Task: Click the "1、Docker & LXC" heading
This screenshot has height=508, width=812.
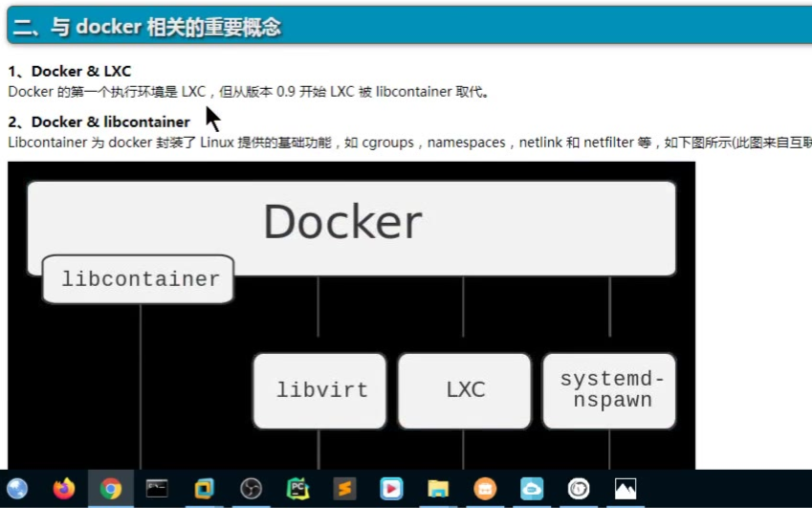Action: pyautogui.click(x=70, y=71)
